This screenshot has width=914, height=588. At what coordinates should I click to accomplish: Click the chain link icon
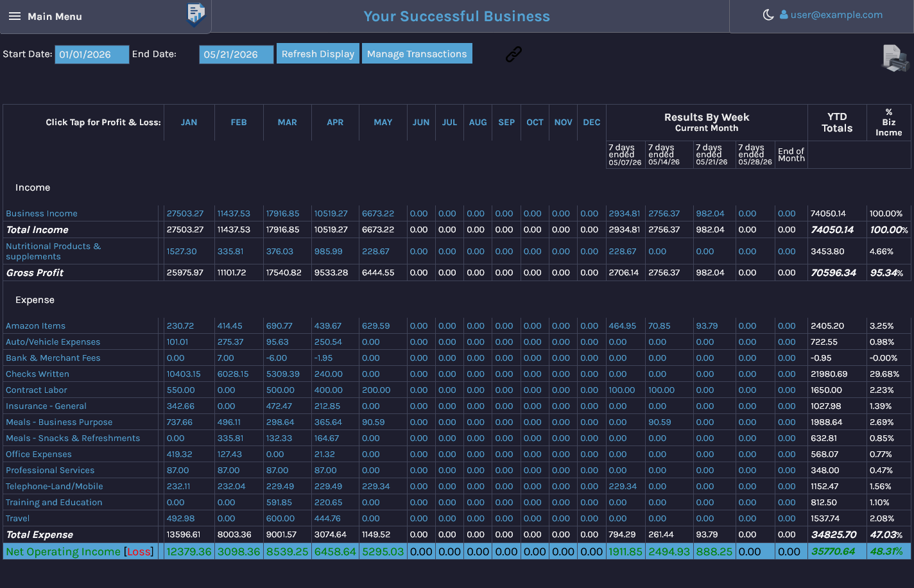click(513, 55)
